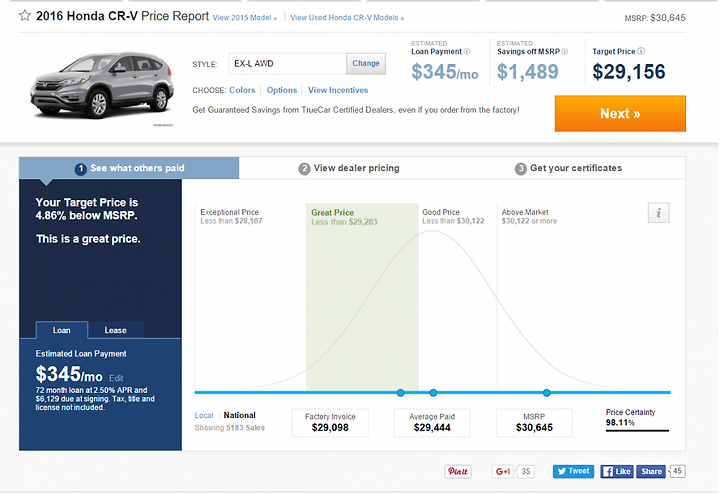Viewport: 720px width, 495px height.
Task: Switch to the Lease tab
Action: pyautogui.click(x=115, y=330)
